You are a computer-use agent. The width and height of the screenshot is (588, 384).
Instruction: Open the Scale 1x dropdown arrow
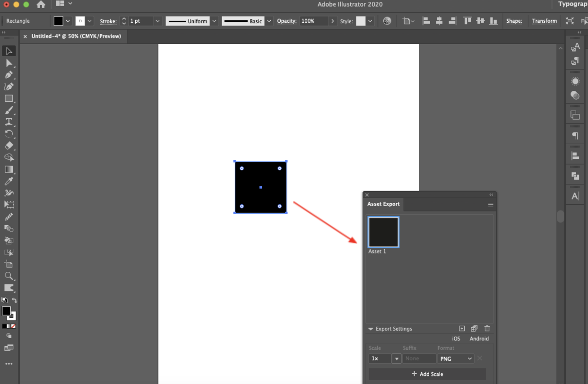pos(397,359)
